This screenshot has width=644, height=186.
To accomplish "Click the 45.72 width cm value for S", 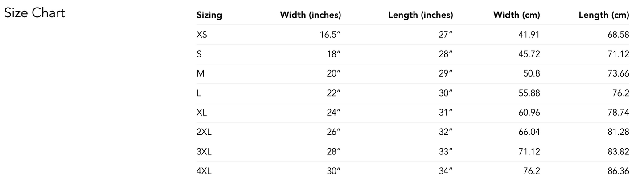I will (x=529, y=54).
